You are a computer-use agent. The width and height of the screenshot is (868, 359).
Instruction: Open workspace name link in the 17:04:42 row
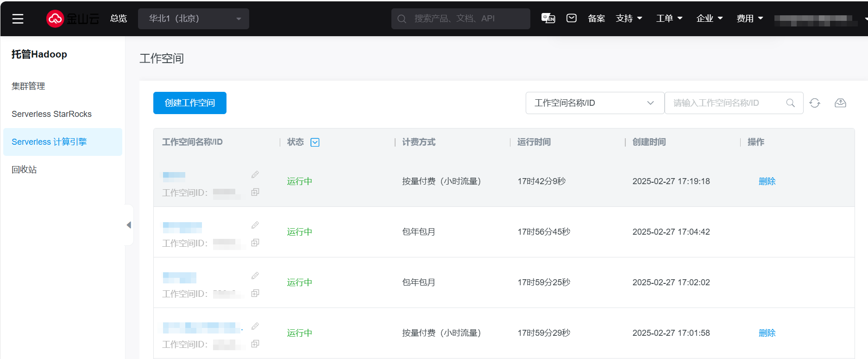[182, 227]
